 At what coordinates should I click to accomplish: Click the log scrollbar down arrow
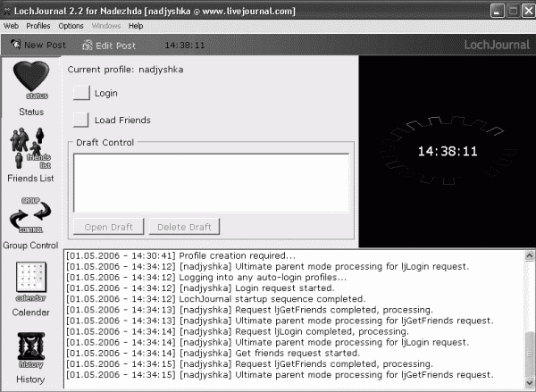[x=530, y=382]
